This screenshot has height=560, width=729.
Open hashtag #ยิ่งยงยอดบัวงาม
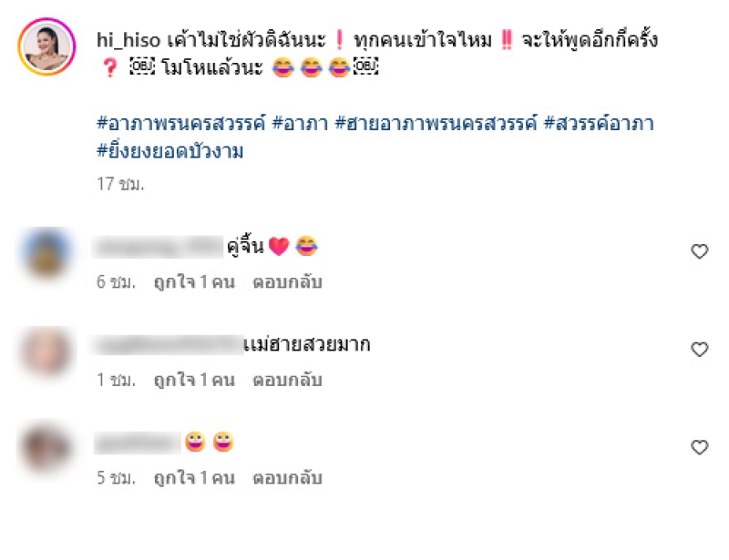click(x=170, y=151)
